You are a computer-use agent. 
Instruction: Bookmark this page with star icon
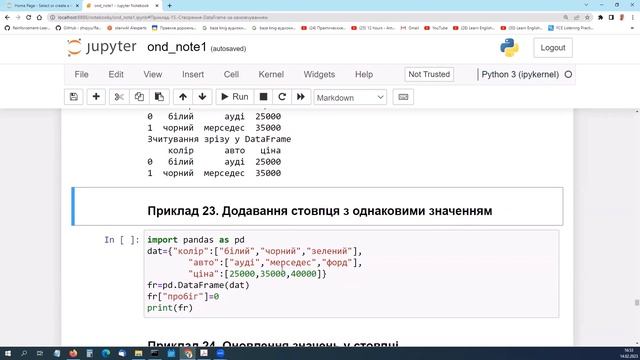(x=587, y=18)
